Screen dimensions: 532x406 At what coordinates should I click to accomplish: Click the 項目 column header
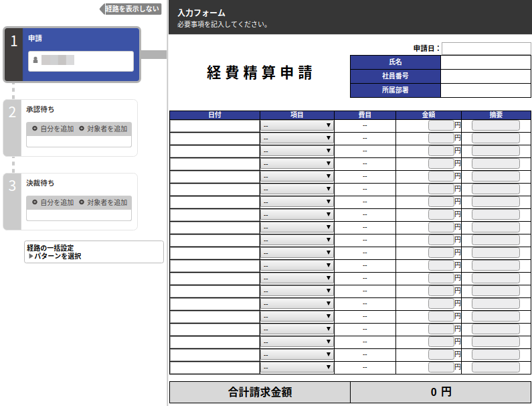coord(297,115)
